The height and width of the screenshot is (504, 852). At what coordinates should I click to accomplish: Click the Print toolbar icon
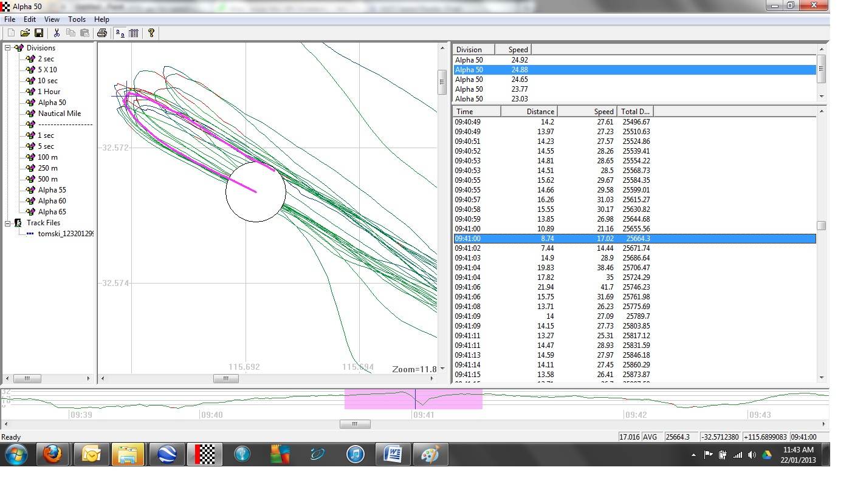pos(102,33)
